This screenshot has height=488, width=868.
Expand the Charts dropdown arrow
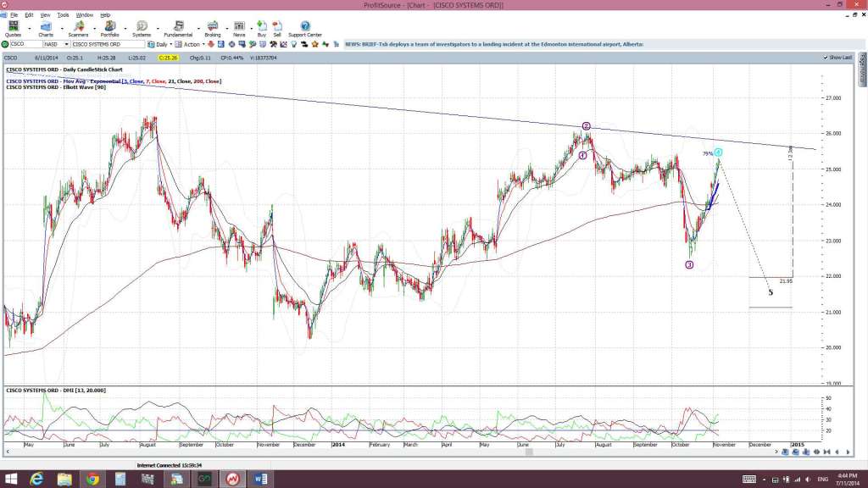click(61, 28)
